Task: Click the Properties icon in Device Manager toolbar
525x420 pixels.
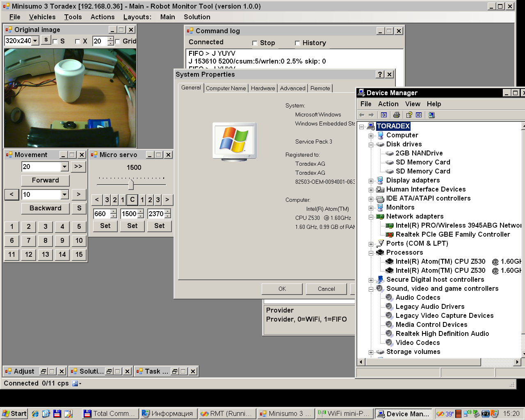Action: (x=419, y=115)
